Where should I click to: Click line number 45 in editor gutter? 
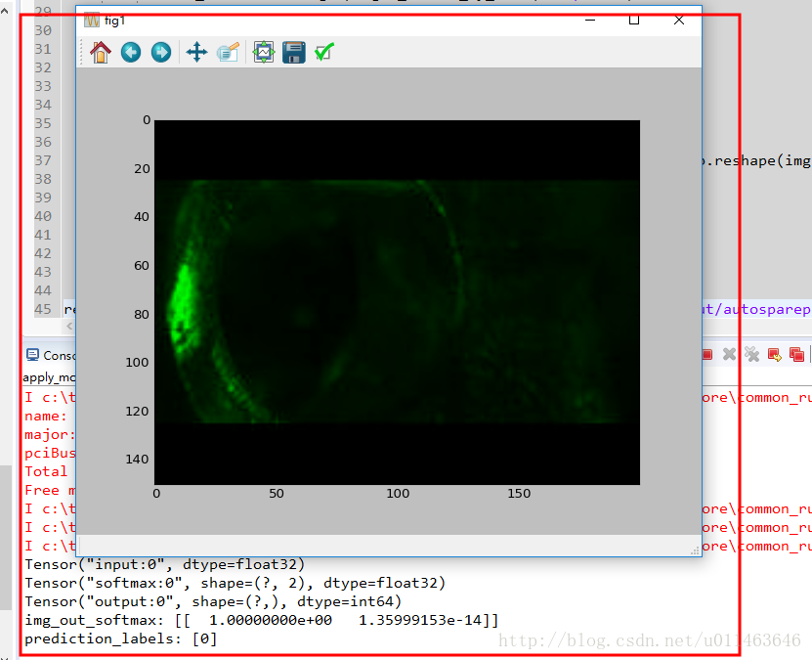[x=43, y=309]
